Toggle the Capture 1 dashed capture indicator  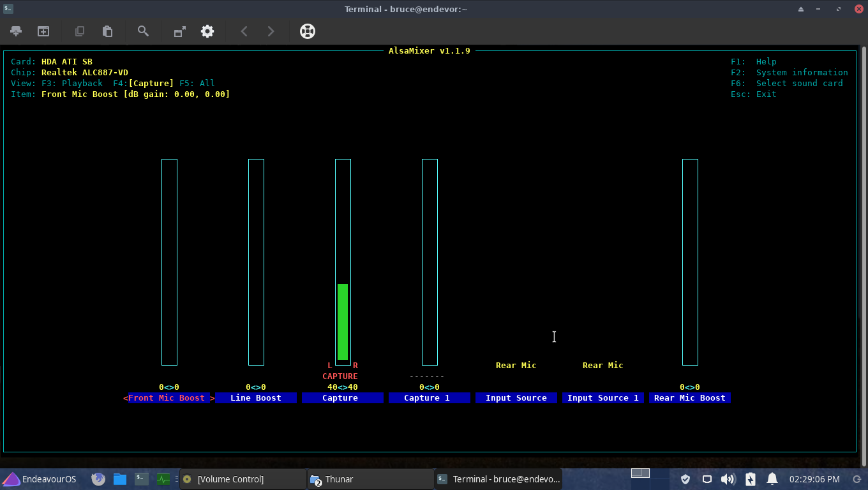pyautogui.click(x=427, y=376)
